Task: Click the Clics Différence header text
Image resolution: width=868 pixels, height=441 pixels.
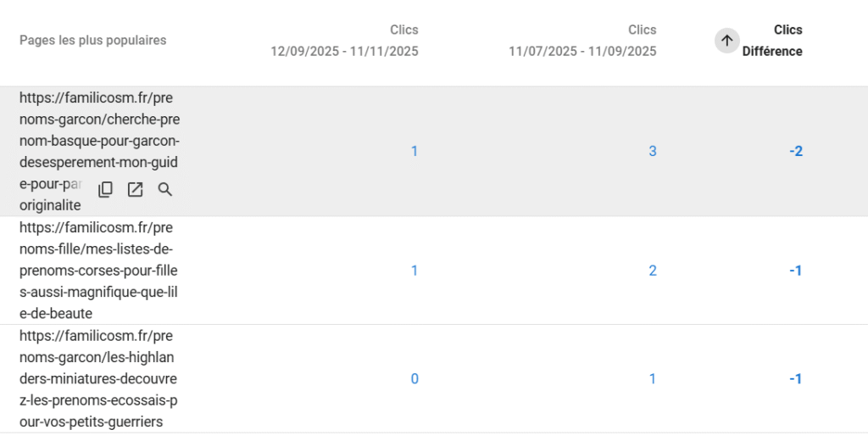Action: tap(772, 40)
